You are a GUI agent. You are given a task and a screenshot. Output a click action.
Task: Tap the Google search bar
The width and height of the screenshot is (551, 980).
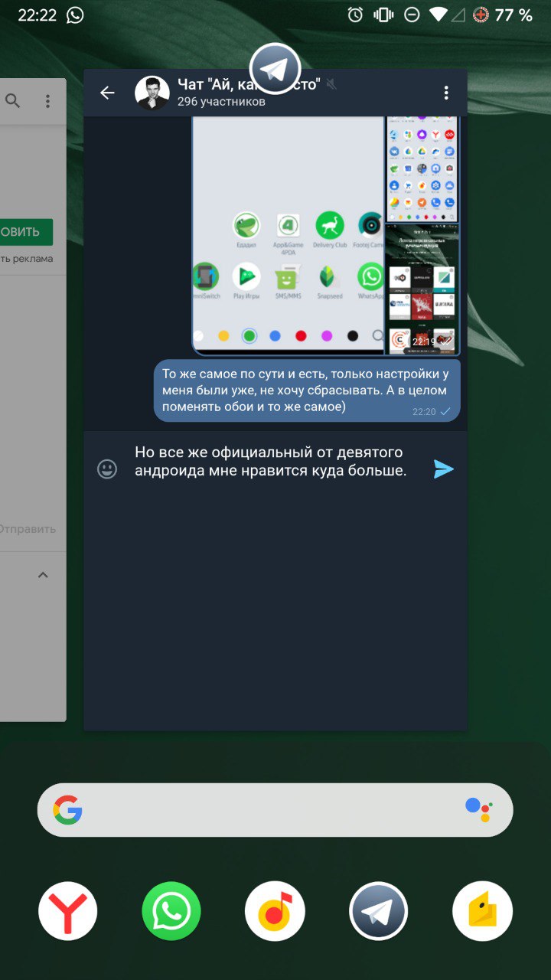pos(275,809)
